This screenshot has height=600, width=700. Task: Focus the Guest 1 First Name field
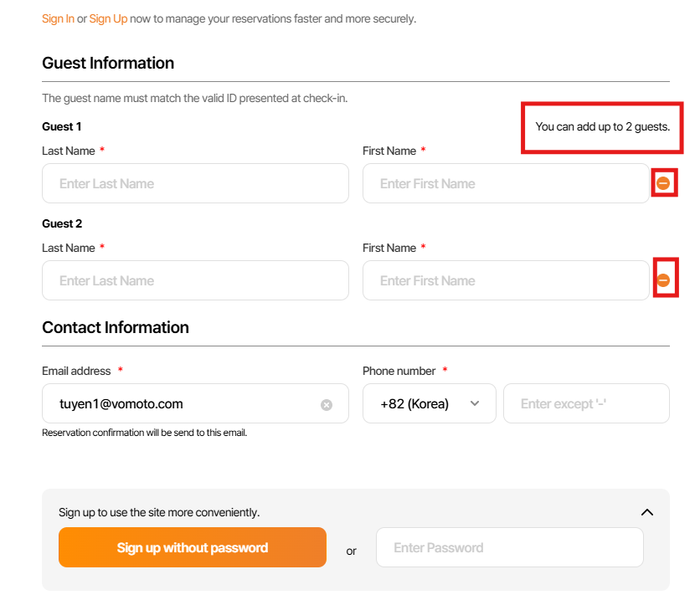coord(506,183)
